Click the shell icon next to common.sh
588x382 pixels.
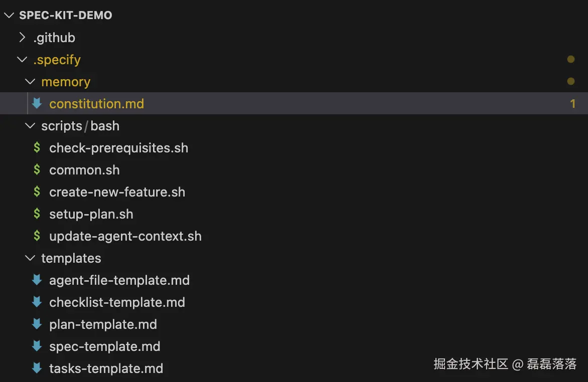(37, 169)
